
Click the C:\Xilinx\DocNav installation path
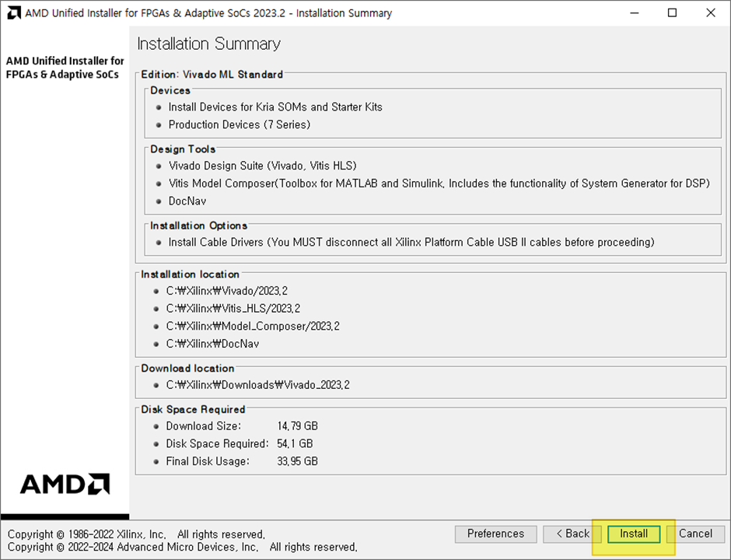(x=212, y=344)
